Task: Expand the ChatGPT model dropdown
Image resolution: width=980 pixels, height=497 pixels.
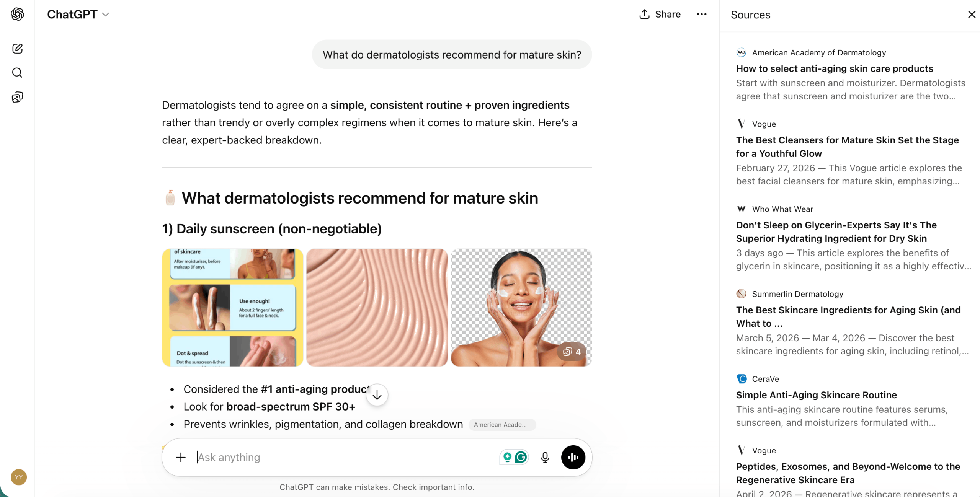Action: tap(78, 14)
